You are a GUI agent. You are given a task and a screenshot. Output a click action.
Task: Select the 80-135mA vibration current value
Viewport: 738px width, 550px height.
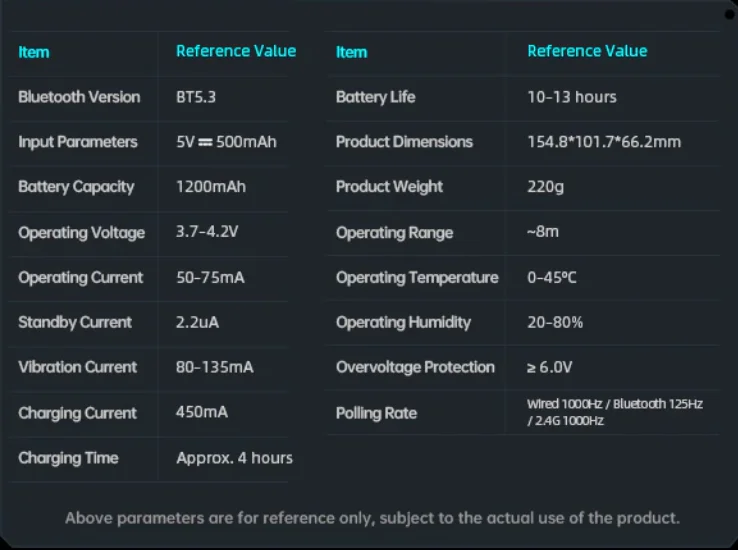coord(214,368)
